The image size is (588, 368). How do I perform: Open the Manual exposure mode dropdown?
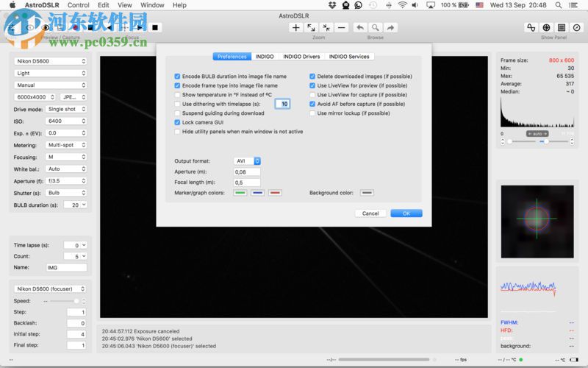point(51,85)
